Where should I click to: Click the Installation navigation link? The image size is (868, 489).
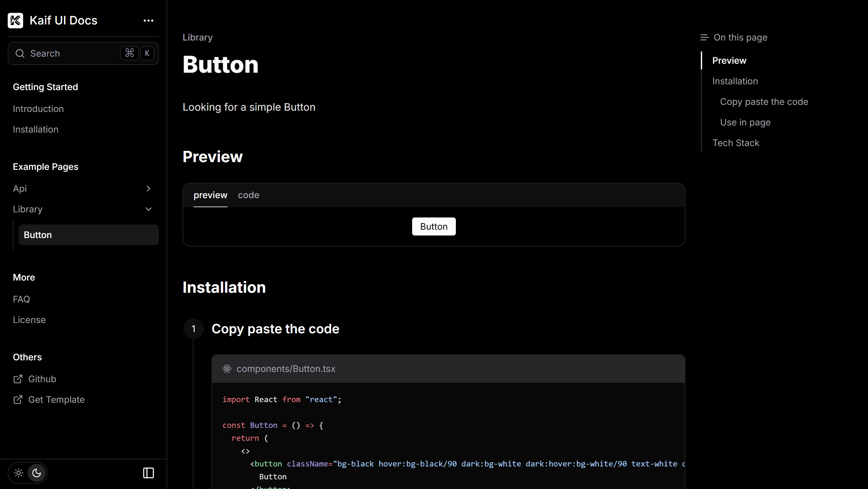[x=735, y=81]
